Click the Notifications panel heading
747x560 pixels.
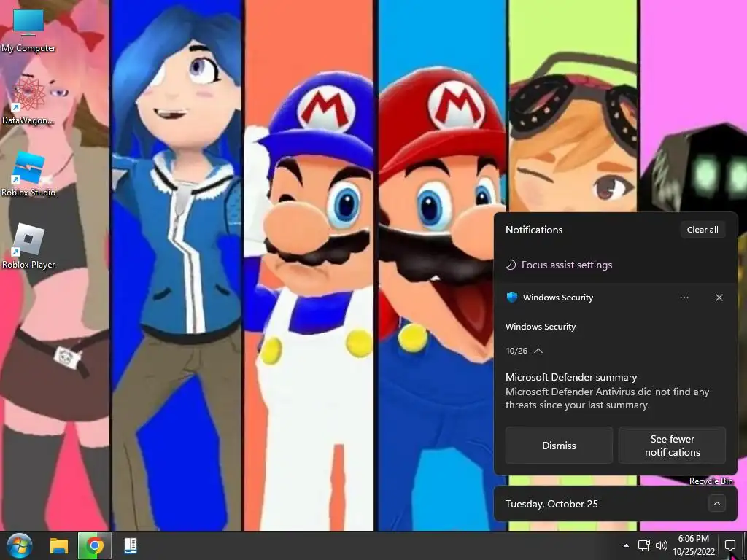[534, 230]
